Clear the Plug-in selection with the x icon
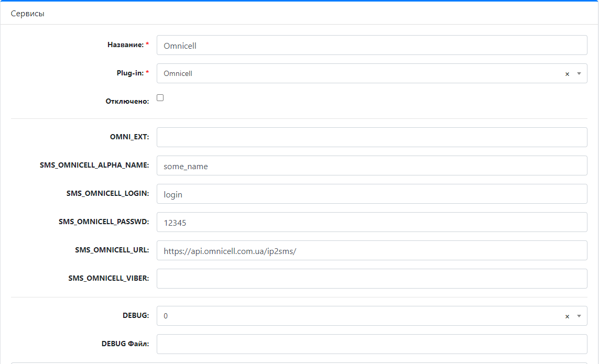This screenshot has width=599, height=364. pos(567,74)
